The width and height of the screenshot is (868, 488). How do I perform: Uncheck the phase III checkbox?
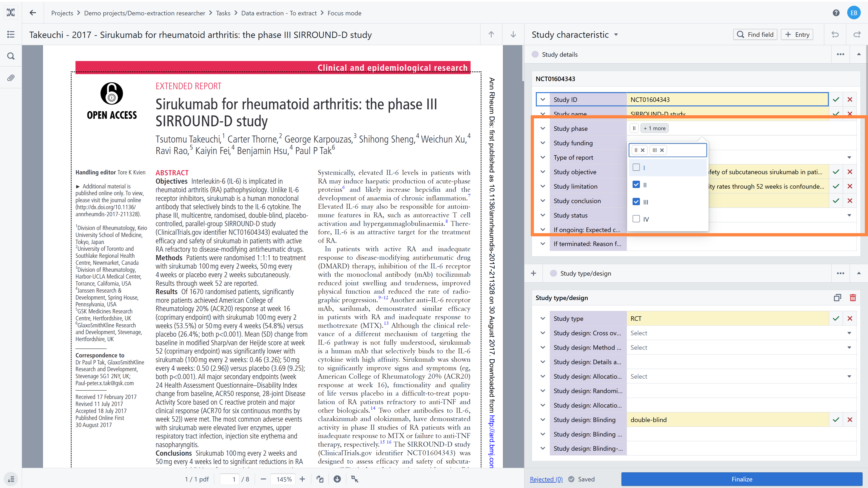pyautogui.click(x=636, y=202)
